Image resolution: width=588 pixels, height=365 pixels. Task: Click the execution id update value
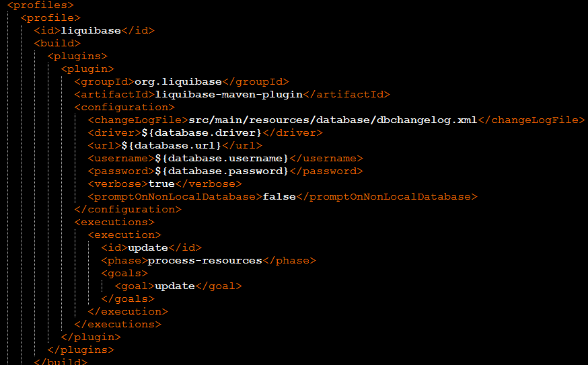[148, 248]
